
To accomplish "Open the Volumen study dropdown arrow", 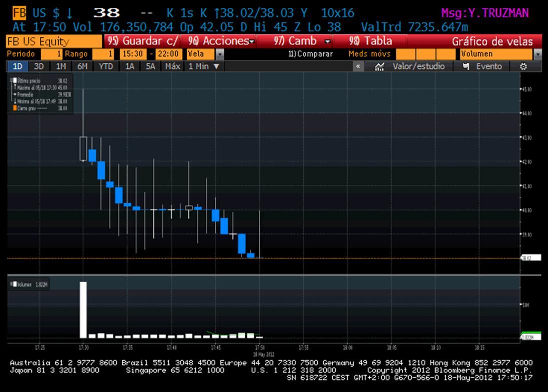I will point(538,54).
